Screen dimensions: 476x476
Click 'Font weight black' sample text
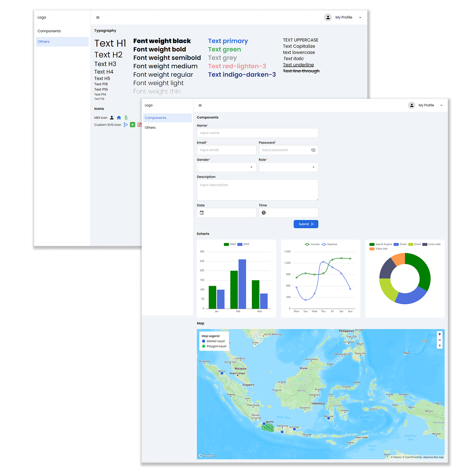pos(162,41)
